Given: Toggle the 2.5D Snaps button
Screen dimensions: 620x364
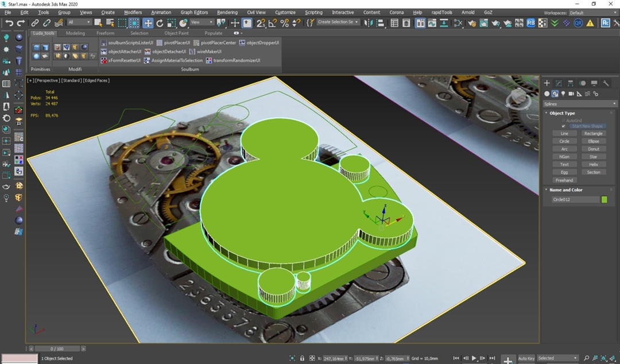Looking at the screenshot, I should tap(261, 23).
